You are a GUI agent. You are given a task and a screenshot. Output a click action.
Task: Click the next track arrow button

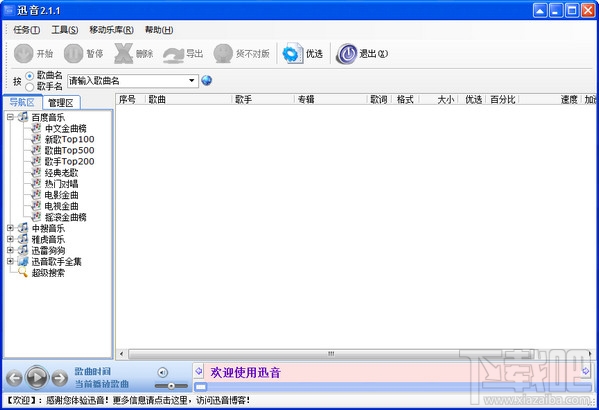coord(60,378)
